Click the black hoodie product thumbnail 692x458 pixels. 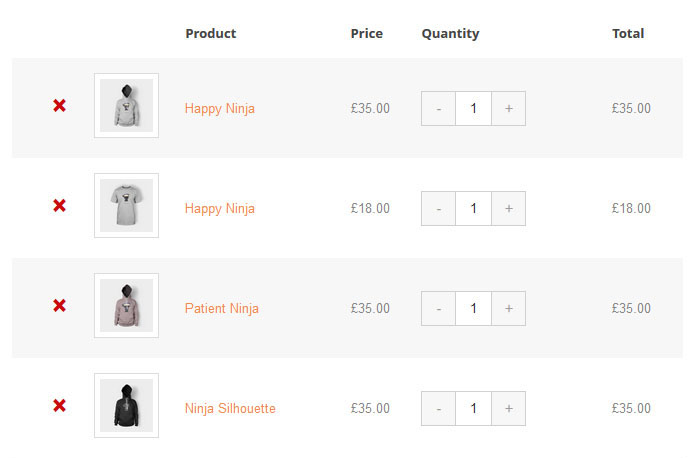pyautogui.click(x=126, y=405)
